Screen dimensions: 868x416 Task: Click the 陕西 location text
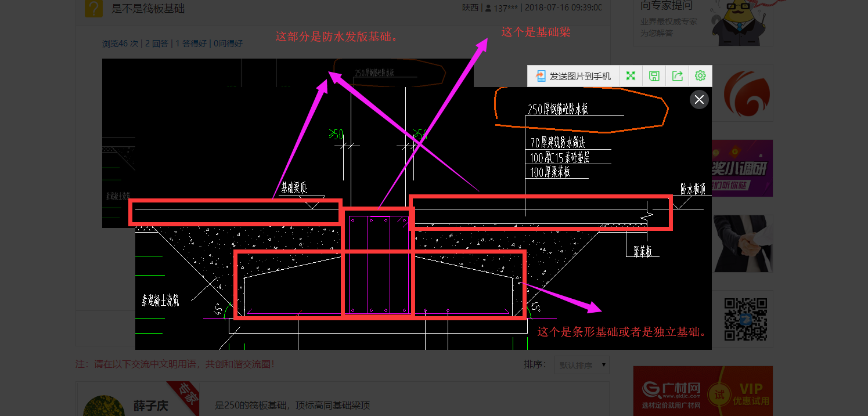(x=470, y=8)
